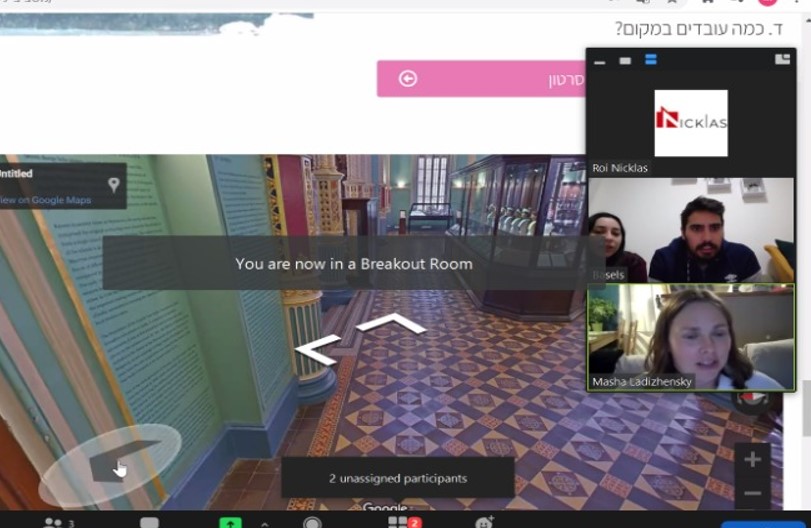Open View on Google Maps link
This screenshot has width=811, height=528.
(46, 200)
